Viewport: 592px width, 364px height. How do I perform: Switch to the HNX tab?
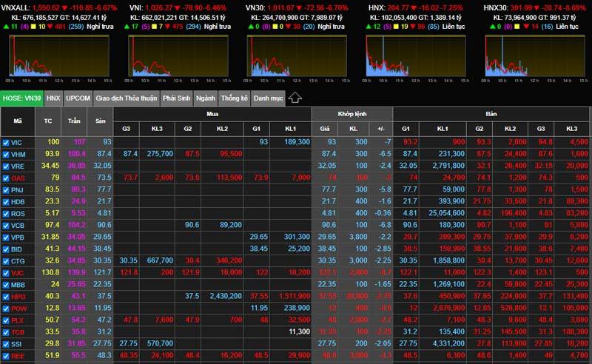coord(53,98)
